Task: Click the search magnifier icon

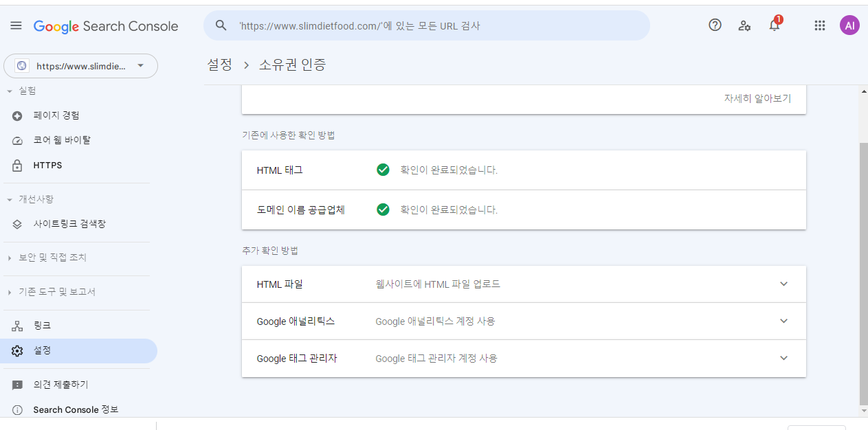Action: 221,25
